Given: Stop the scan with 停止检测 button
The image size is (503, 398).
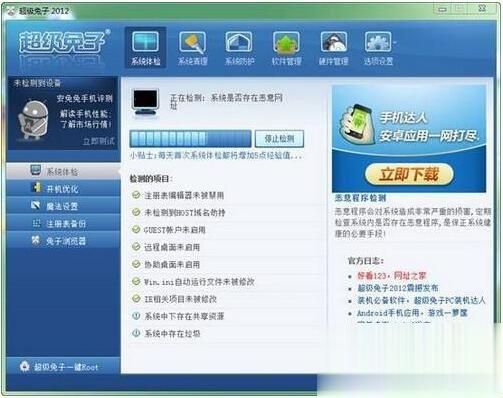Looking at the screenshot, I should pos(279,138).
